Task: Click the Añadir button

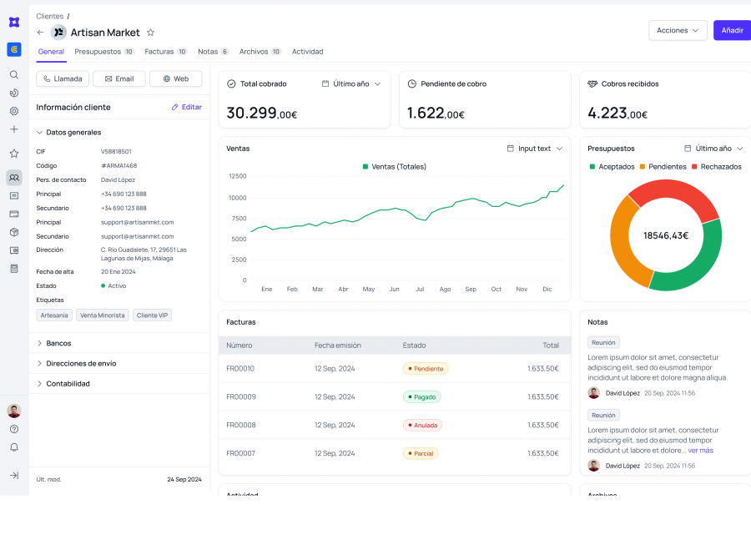Action: click(x=732, y=31)
